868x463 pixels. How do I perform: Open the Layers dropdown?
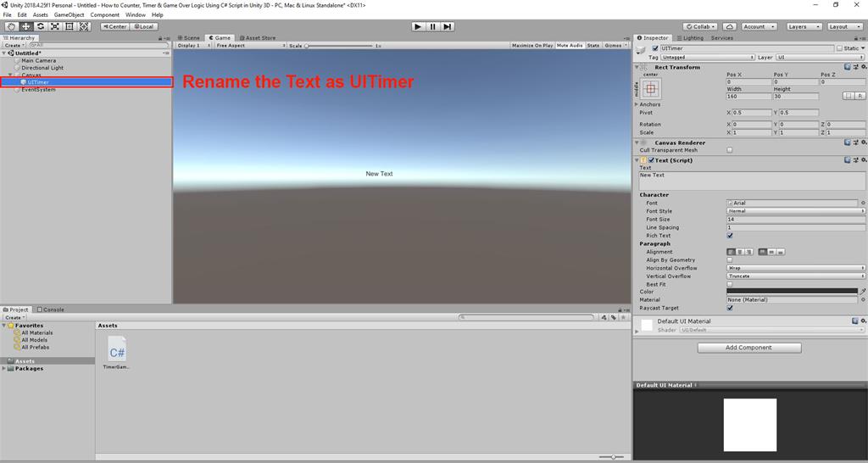coord(804,26)
